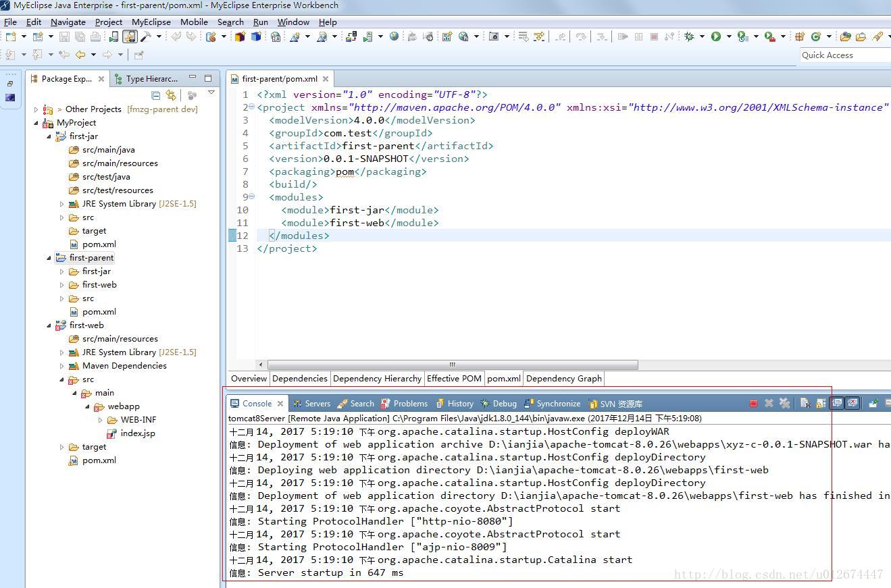This screenshot has height=588, width=891.
Task: Collapse the modules element fold marker on line 9
Action: pos(252,196)
